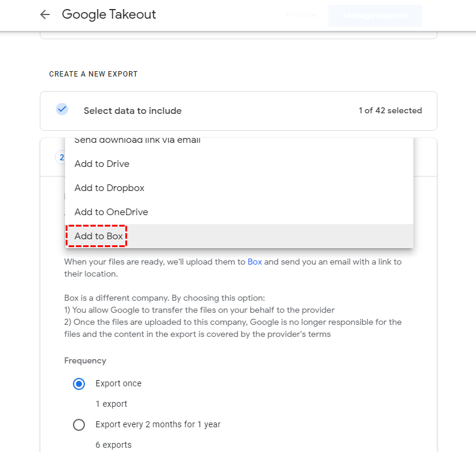Choose Add to Drive from the list
476x452 pixels.
tap(102, 164)
